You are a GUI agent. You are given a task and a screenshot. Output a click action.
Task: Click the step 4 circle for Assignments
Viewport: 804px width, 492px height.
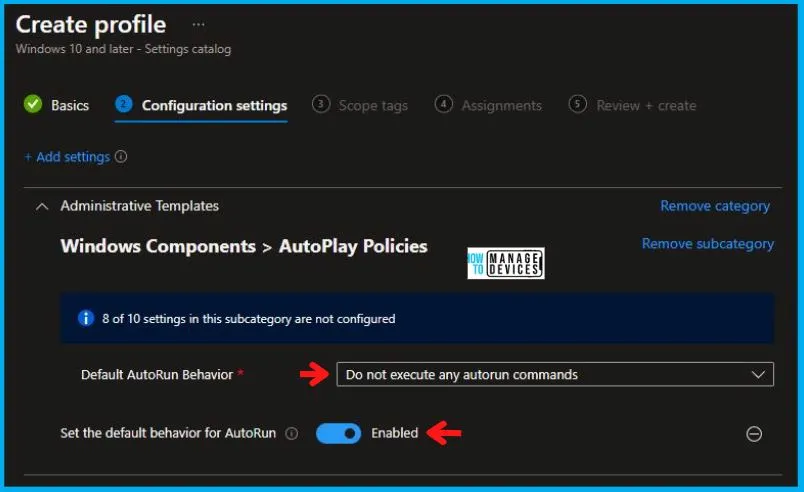click(444, 105)
